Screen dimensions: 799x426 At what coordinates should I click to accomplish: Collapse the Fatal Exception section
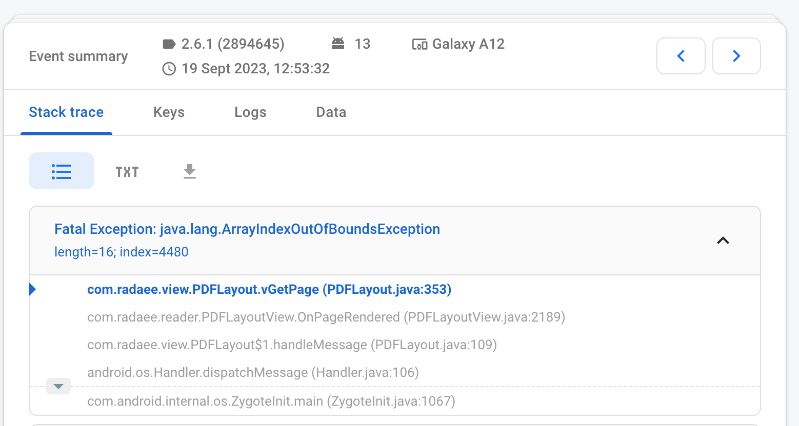(x=723, y=240)
